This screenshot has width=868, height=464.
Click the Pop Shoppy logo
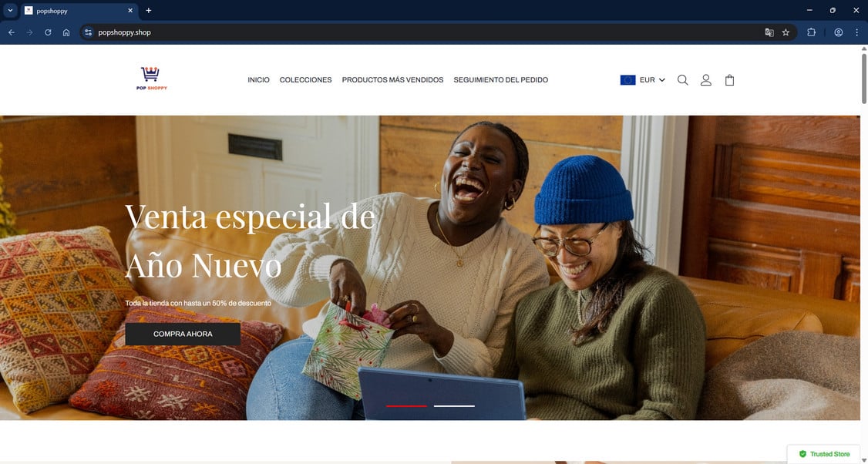point(151,79)
